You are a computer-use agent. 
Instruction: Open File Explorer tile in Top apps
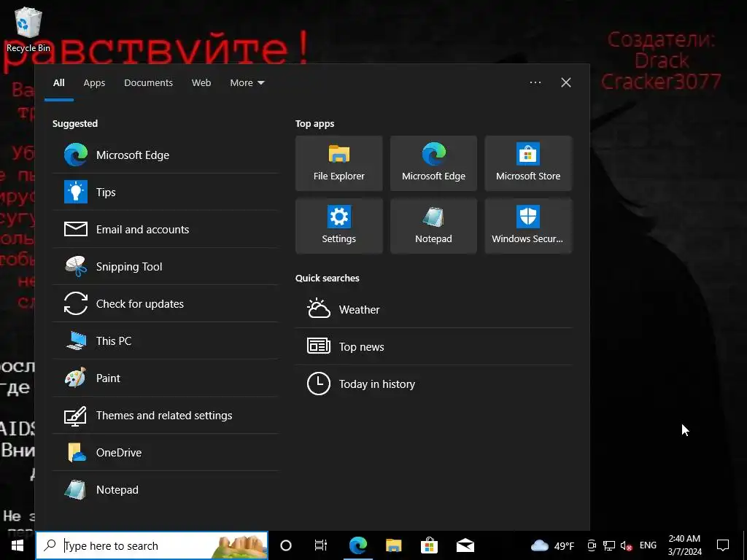(x=338, y=163)
